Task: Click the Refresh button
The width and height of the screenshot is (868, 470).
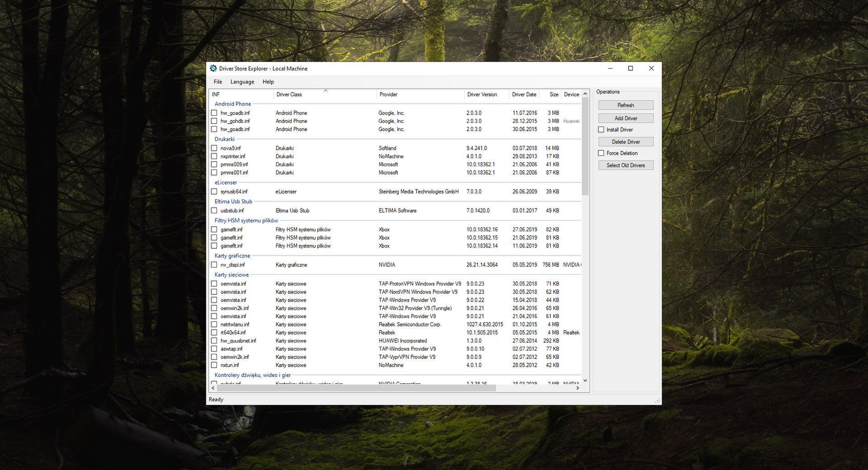Action: coord(626,105)
